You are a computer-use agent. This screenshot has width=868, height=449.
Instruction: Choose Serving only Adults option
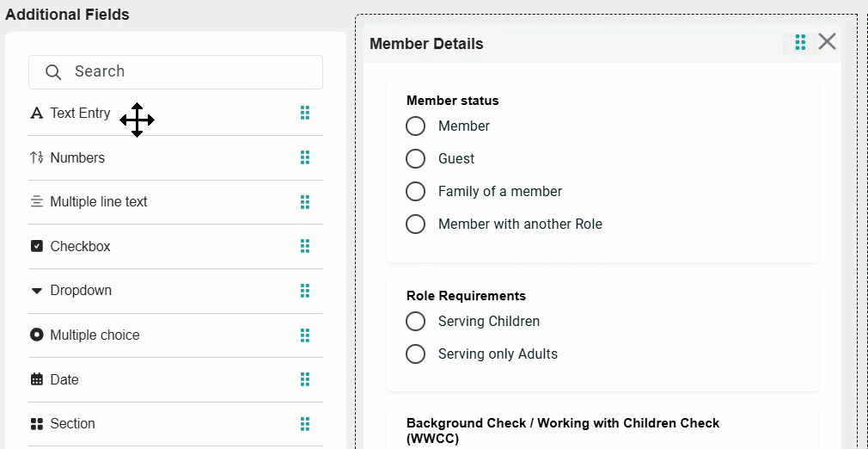point(416,354)
